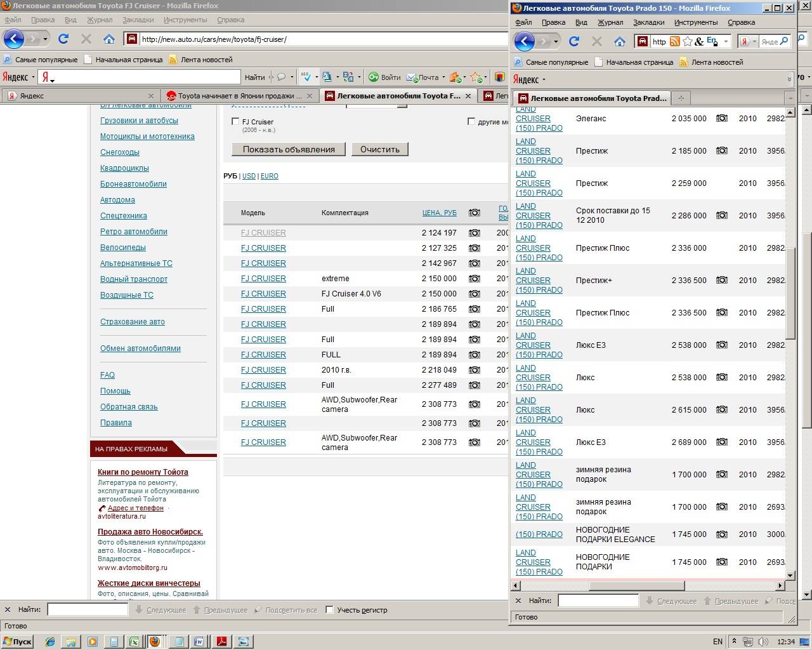Click Back arrow in FJ Cruiser window
Viewport: 812px width, 650px height.
click(x=14, y=39)
